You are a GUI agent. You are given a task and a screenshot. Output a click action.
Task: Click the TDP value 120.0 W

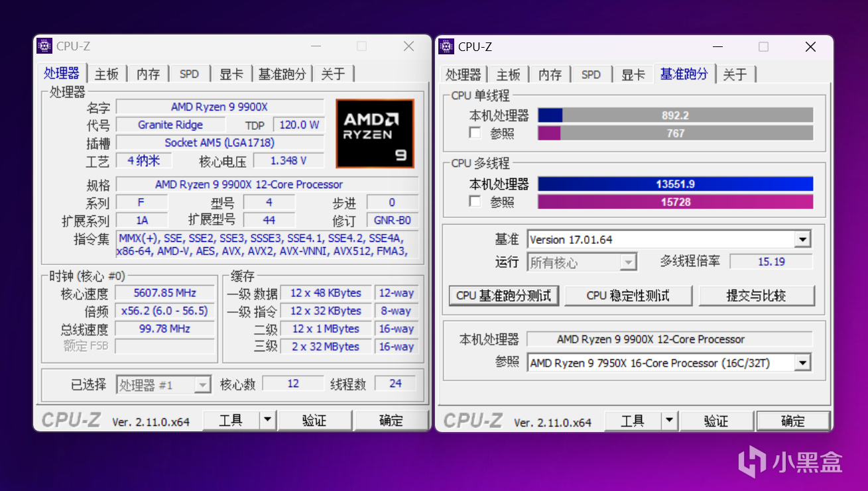point(299,125)
